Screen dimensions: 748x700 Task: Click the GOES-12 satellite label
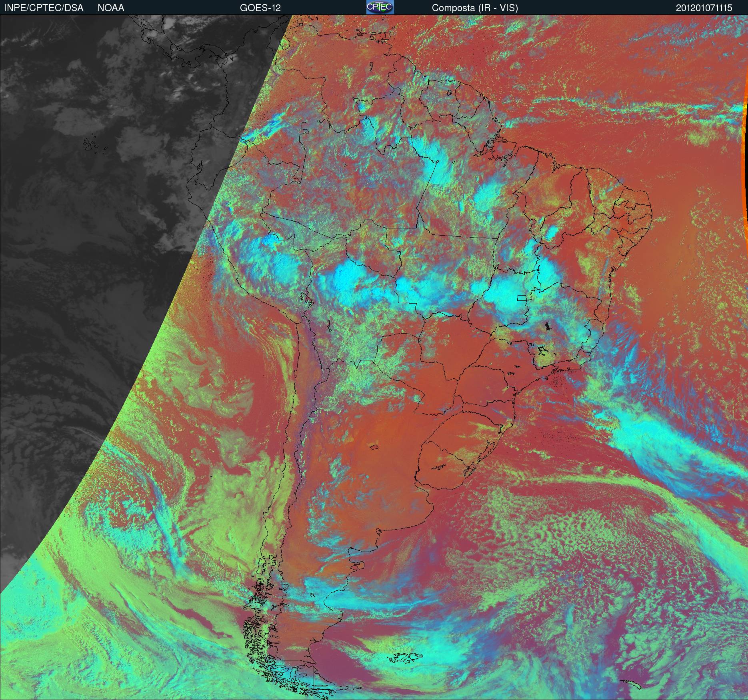[260, 8]
